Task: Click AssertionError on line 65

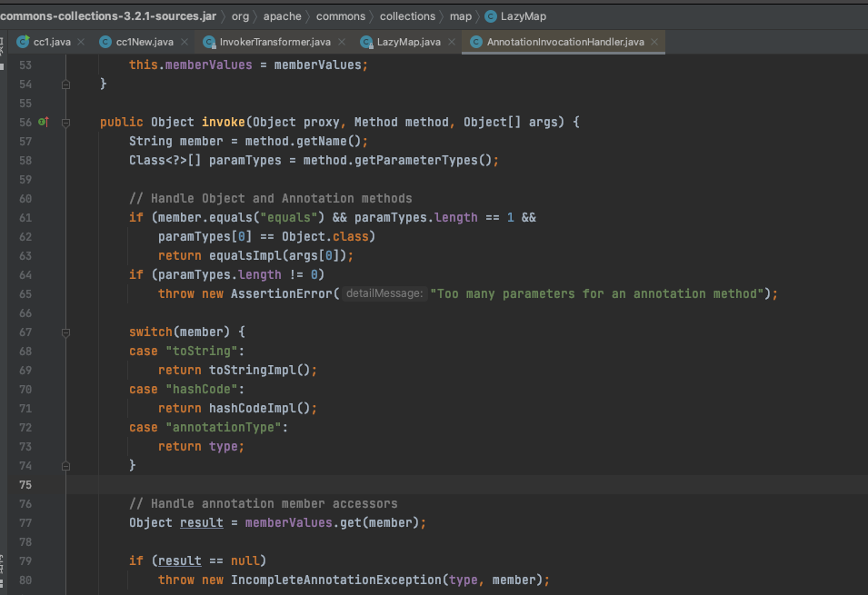Action: 281,294
